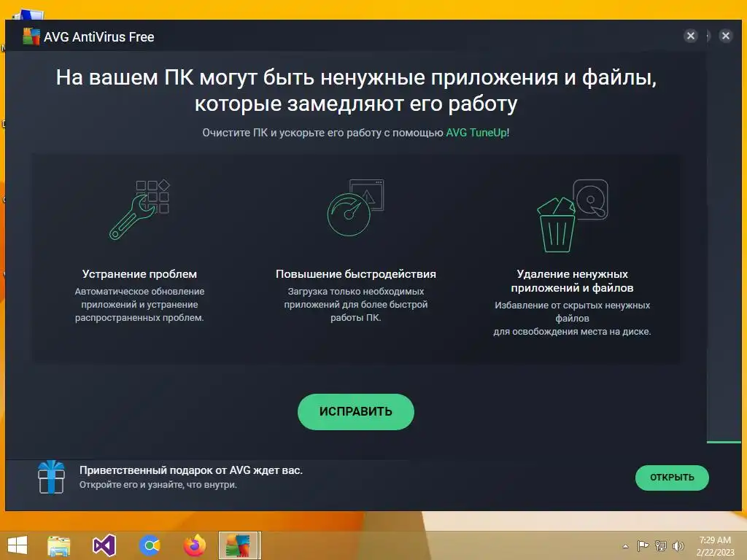Click the Приветственный подарок от AVG text

pos(190,470)
